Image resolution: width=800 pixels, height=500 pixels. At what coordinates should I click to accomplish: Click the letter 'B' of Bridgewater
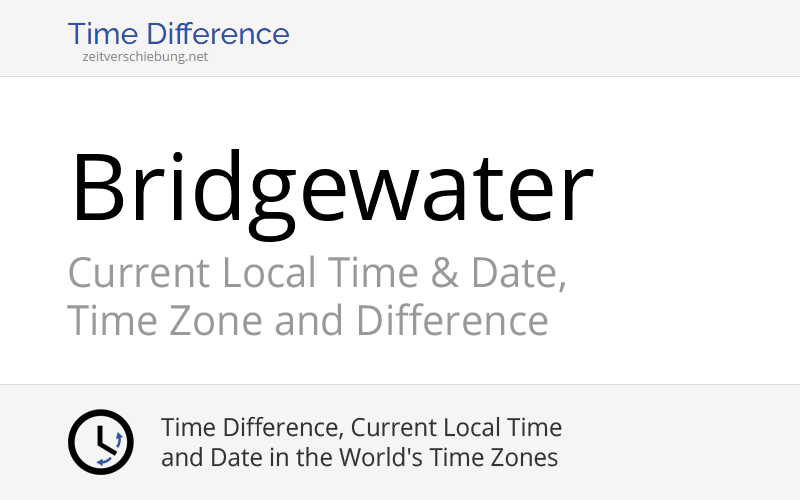click(x=101, y=188)
